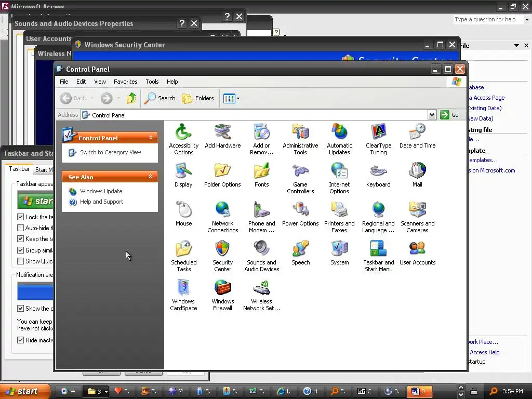Toggle 'Group similar' taskbar buttons checkbox

click(x=20, y=250)
